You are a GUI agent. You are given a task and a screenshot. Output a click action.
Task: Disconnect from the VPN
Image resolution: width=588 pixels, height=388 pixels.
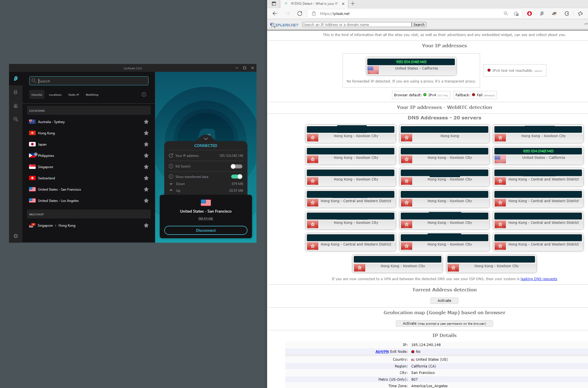206,230
